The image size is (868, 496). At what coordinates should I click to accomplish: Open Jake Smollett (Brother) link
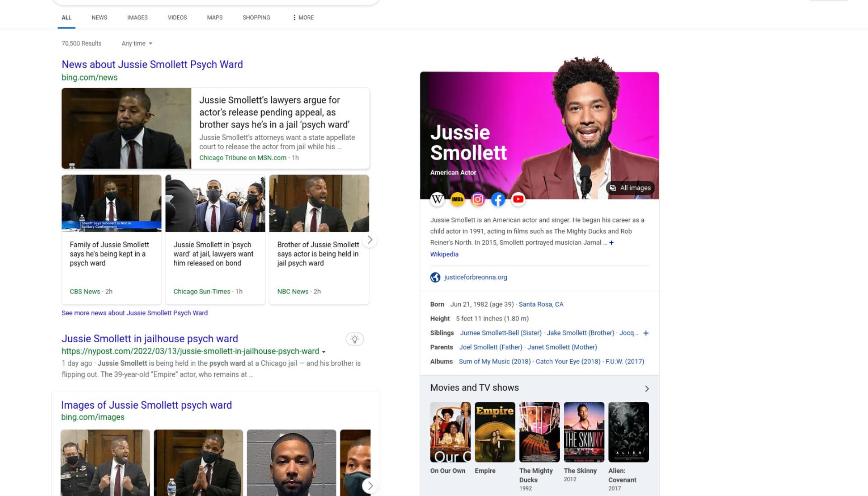coord(580,333)
